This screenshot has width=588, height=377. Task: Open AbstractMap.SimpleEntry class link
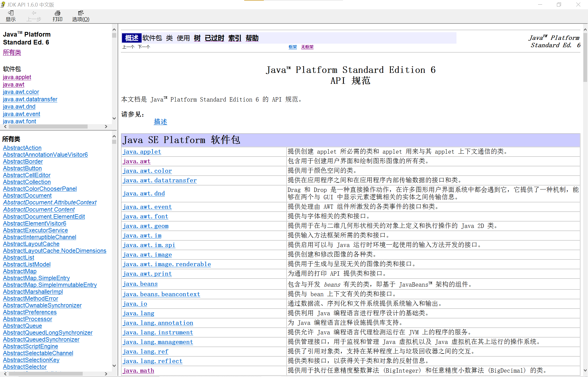coord(36,278)
